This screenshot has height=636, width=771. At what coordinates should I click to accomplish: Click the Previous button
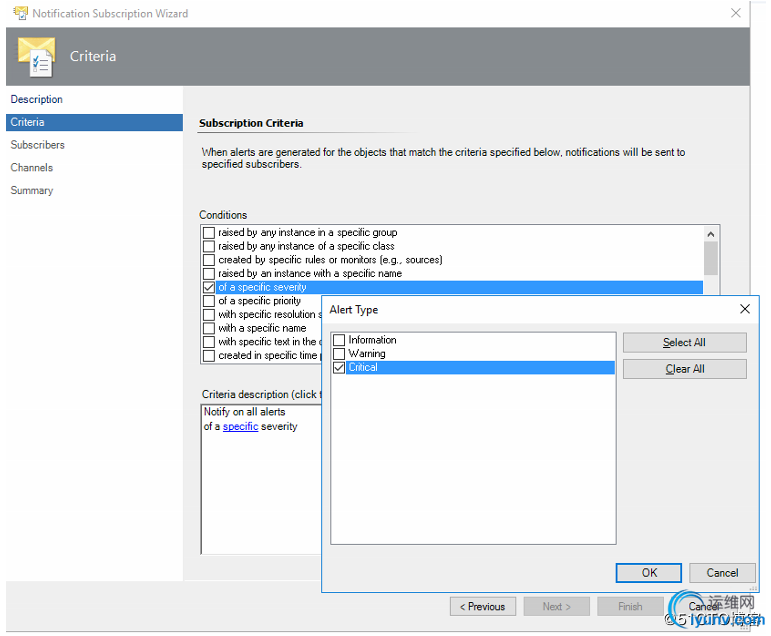tap(482, 606)
